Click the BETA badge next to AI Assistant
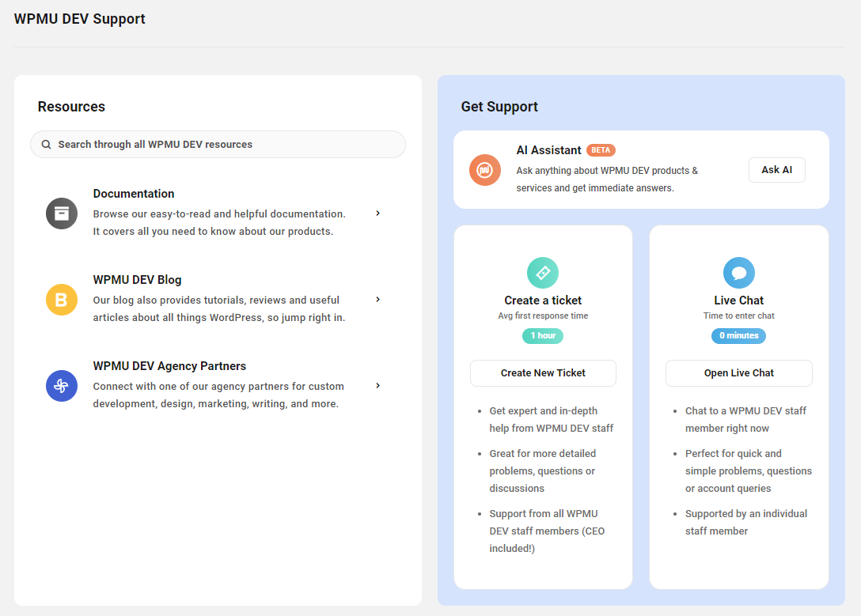861x616 pixels. pos(601,149)
